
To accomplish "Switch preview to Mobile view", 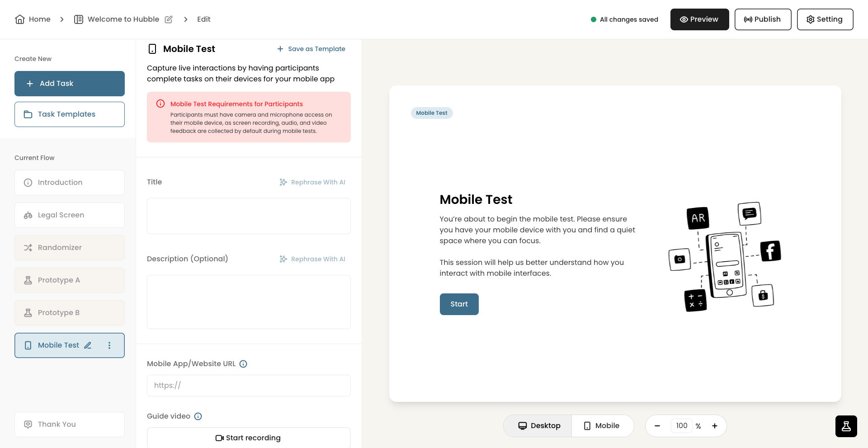I will click(x=602, y=426).
